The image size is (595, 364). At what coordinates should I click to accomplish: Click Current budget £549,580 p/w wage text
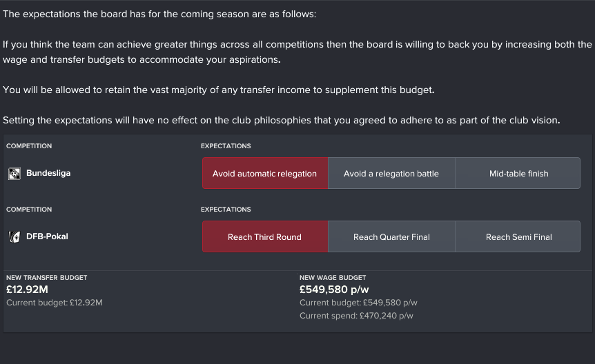point(358,303)
